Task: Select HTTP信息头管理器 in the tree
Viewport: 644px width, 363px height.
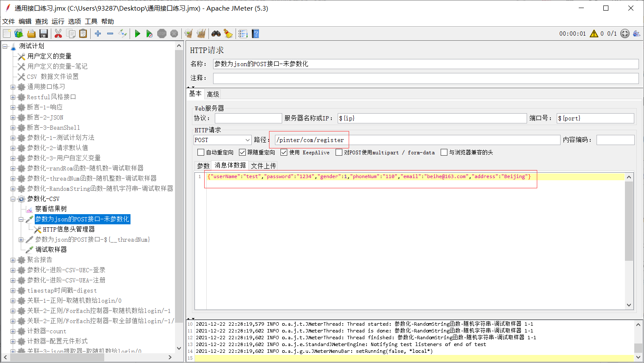Action: 69,229
